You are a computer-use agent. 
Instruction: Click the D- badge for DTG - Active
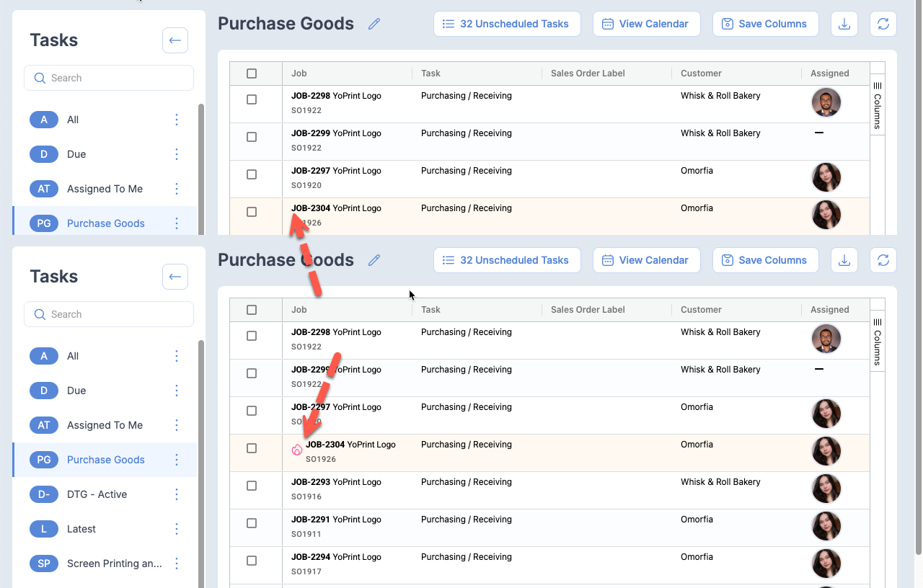[44, 494]
